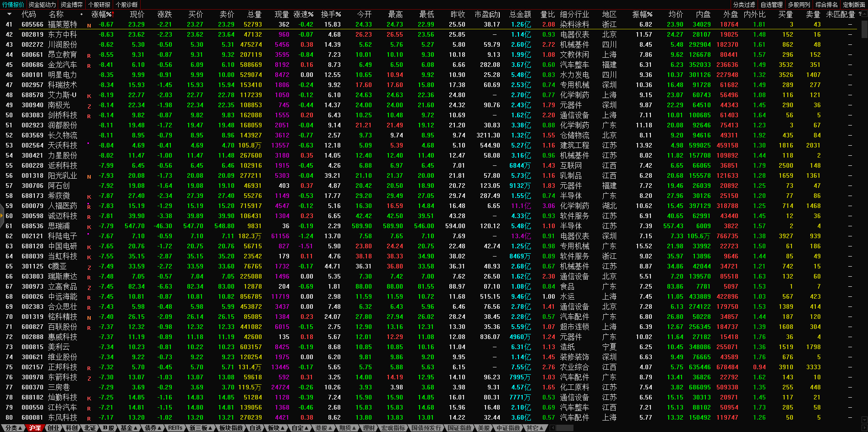Click the N marker beside 福莱蒽特

(89, 26)
